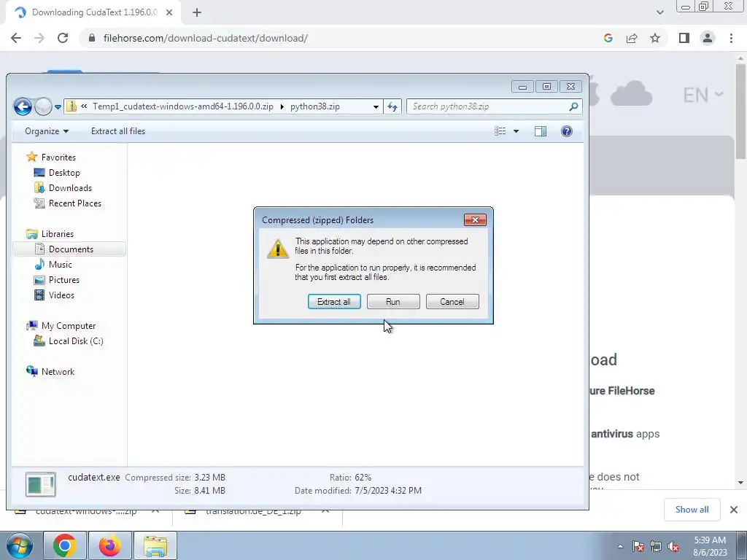Select Network in navigation pane

coord(58,371)
